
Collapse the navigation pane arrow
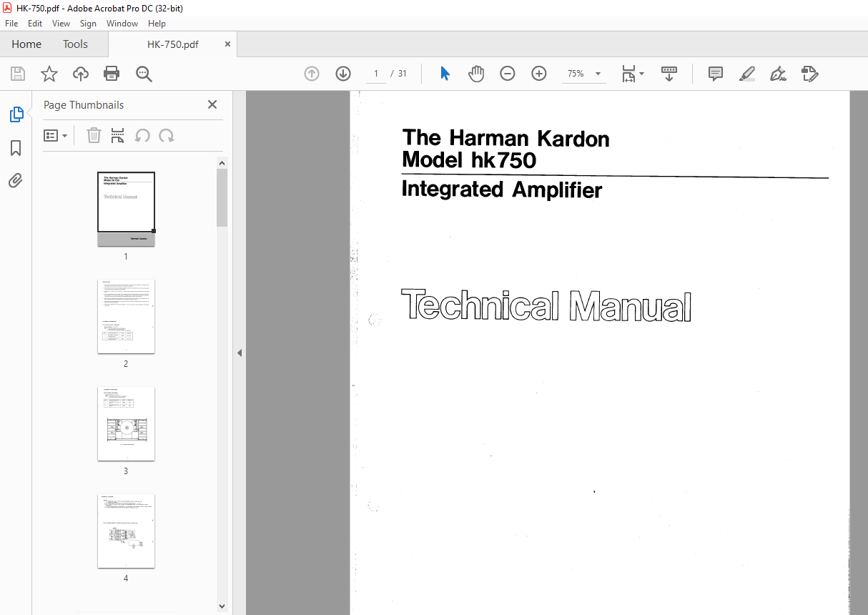[240, 353]
